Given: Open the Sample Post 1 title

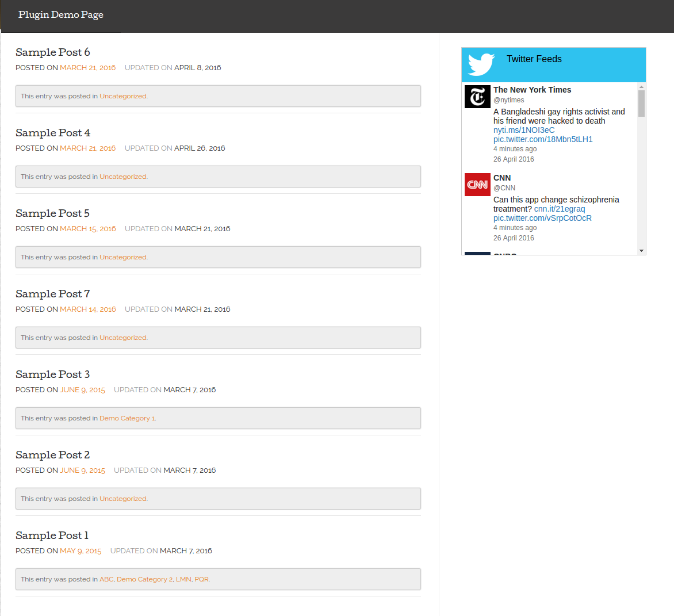Looking at the screenshot, I should [52, 535].
